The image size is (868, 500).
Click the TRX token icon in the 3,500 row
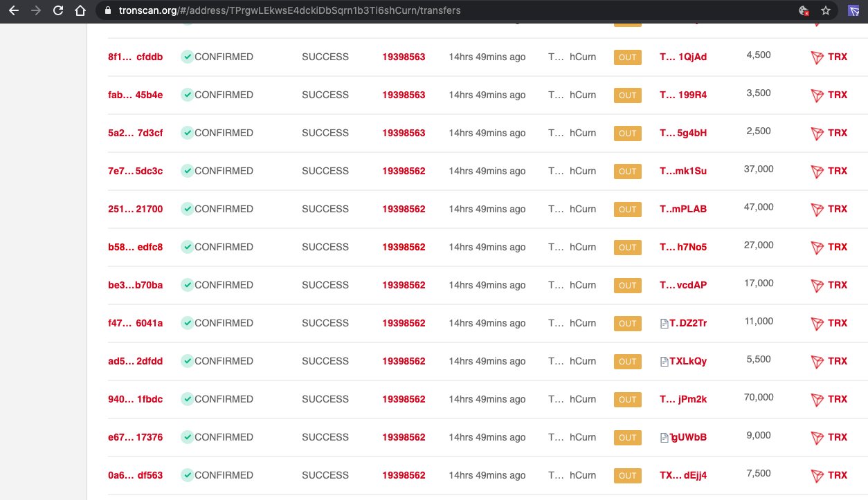coord(817,95)
